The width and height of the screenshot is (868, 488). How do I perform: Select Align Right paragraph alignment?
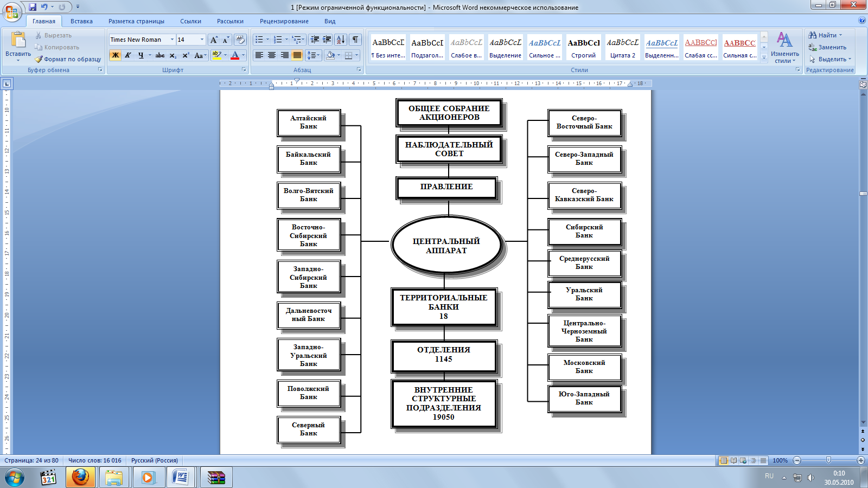(x=285, y=55)
